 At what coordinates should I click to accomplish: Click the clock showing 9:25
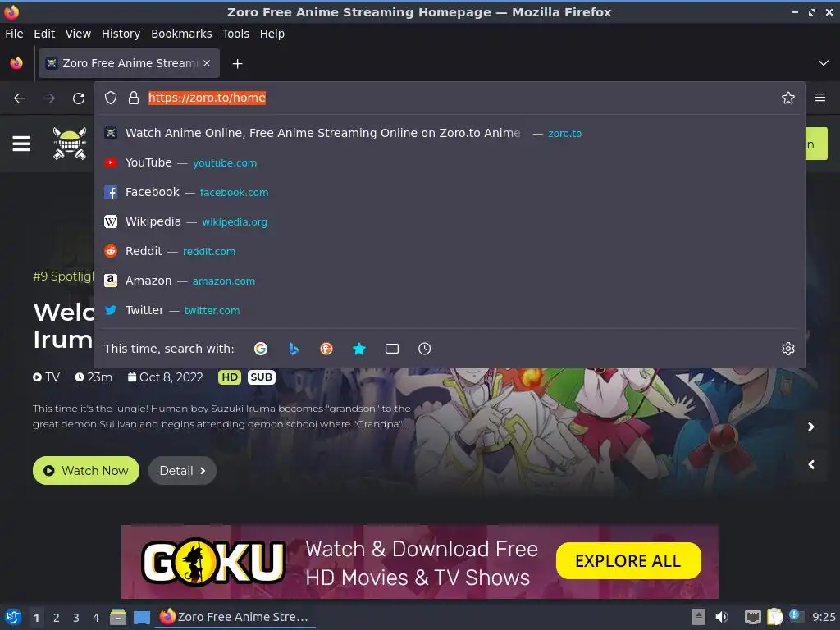(824, 617)
